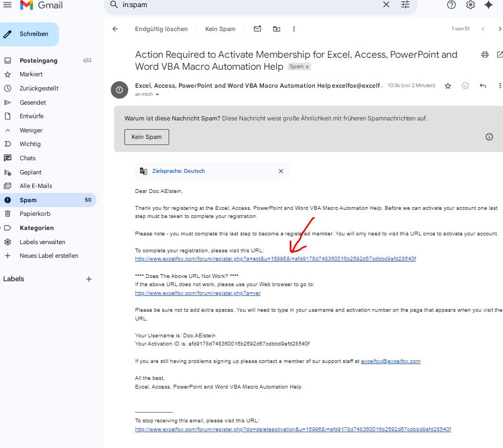
Task: Dismiss the Zielsprache translation bar
Action: click(281, 171)
